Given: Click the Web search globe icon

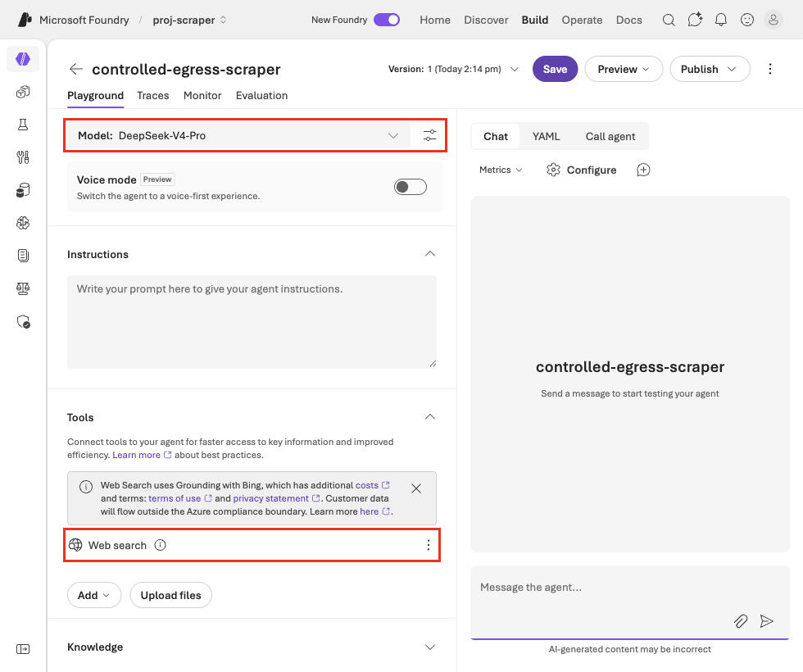Looking at the screenshot, I should pyautogui.click(x=75, y=545).
